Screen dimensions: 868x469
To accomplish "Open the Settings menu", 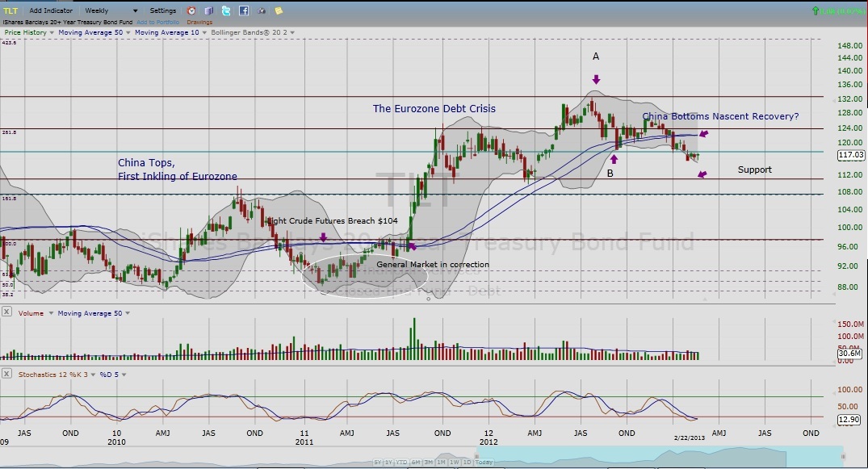I will 162,10.
